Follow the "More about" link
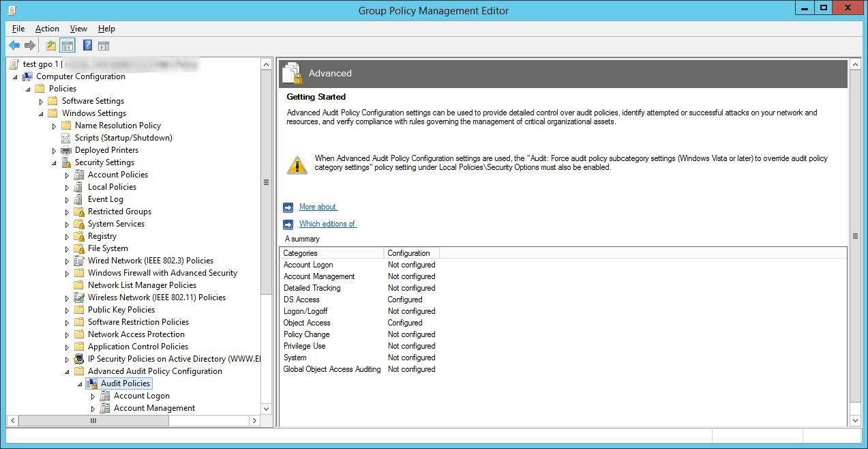This screenshot has width=868, height=449. (318, 207)
